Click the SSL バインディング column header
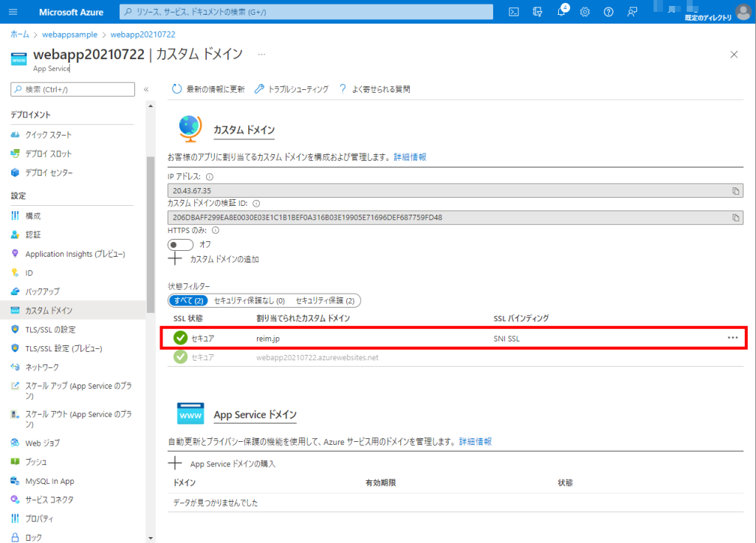This screenshot has width=756, height=543. pyautogui.click(x=521, y=319)
